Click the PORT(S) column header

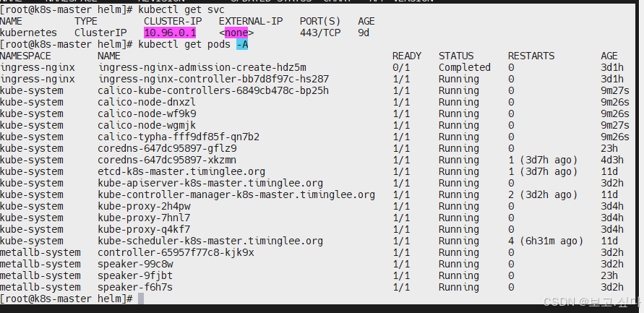tap(320, 21)
